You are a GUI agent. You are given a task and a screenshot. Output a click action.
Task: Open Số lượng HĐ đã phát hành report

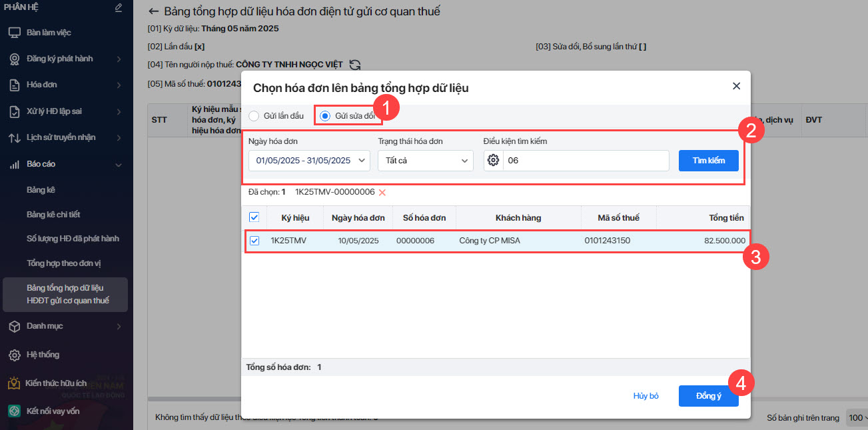[73, 239]
